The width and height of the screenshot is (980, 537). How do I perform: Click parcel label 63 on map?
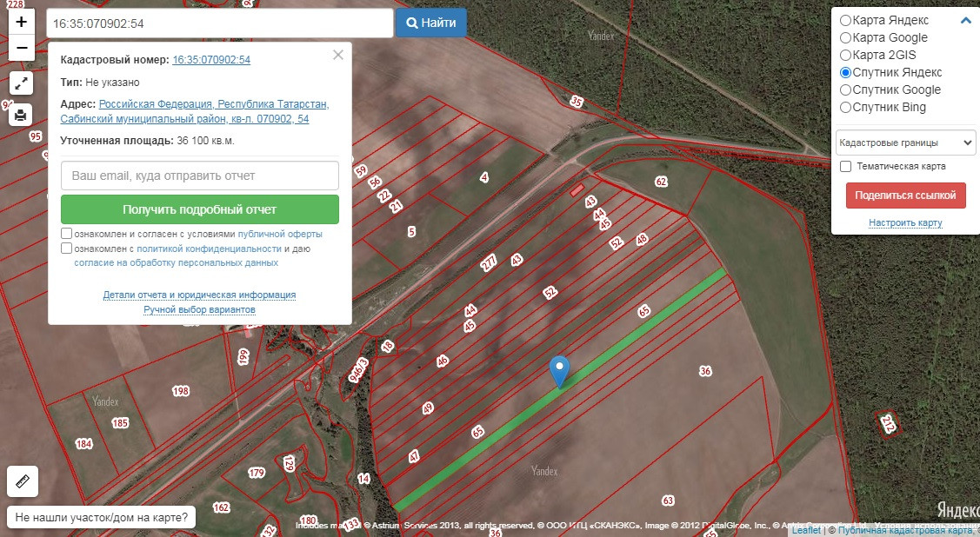(x=668, y=501)
